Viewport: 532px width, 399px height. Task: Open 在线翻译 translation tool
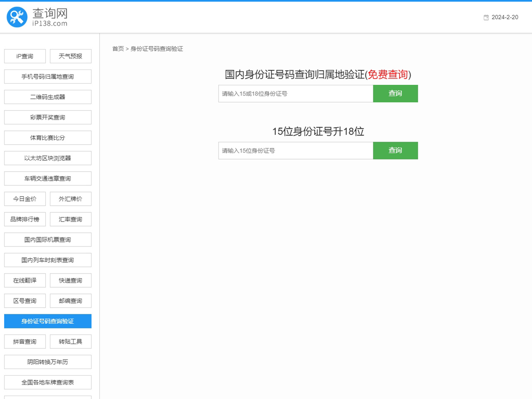25,280
